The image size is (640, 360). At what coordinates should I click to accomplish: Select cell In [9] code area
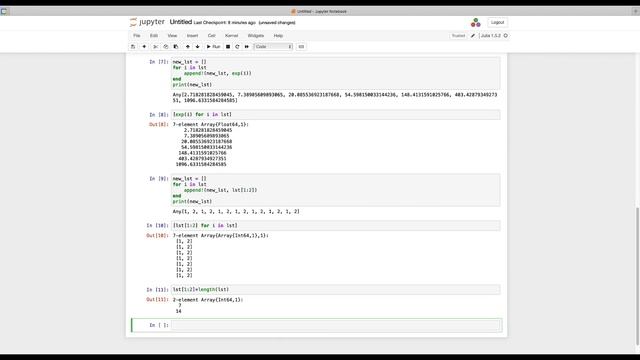(x=336, y=190)
